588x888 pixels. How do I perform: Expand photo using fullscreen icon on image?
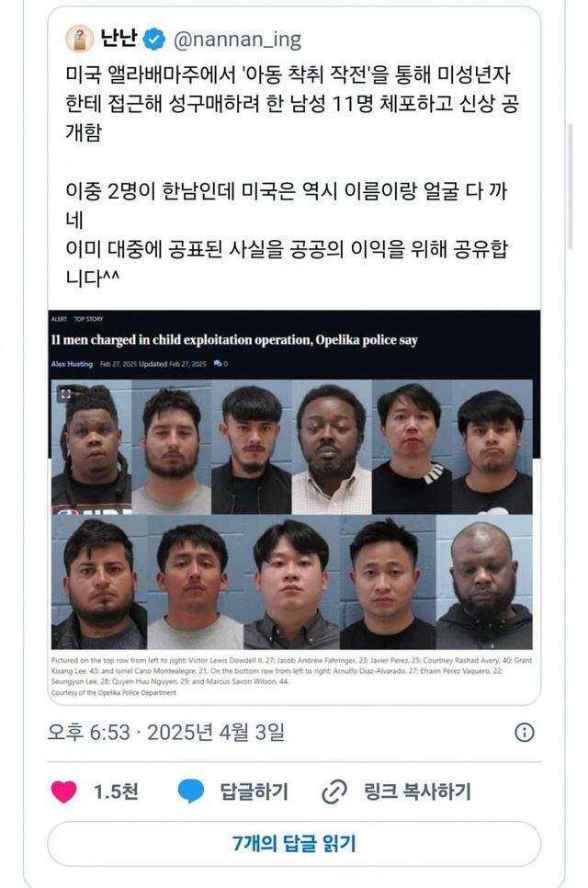65,393
